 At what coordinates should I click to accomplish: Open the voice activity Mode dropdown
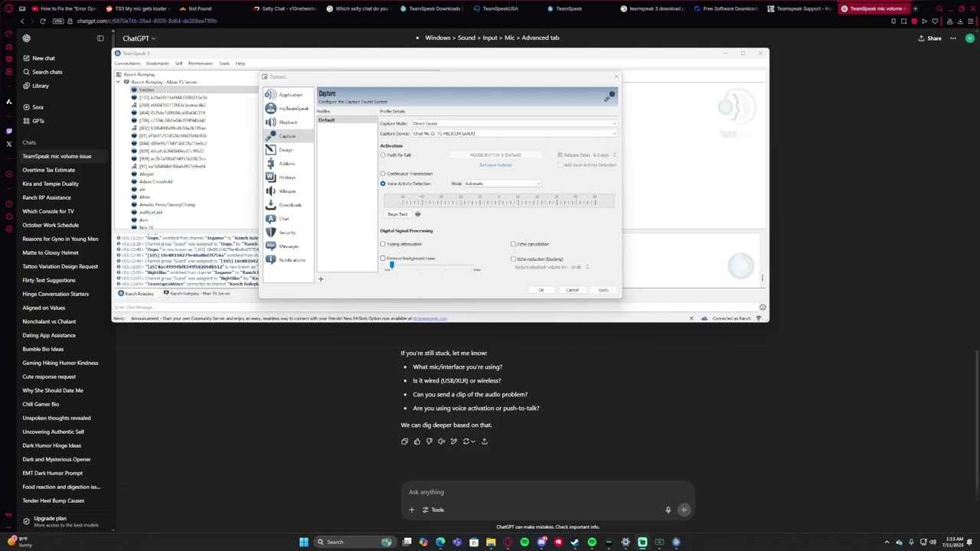(501, 184)
